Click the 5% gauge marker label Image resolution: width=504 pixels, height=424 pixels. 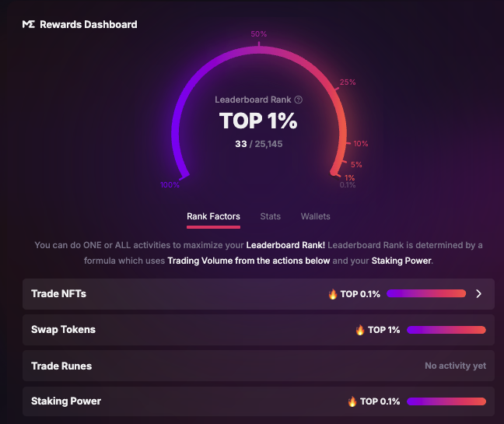pos(356,165)
